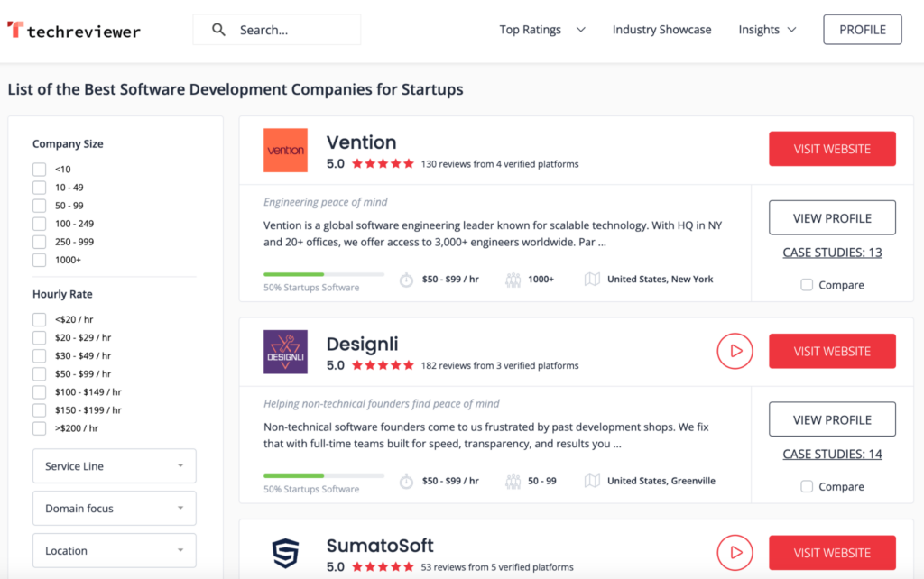Play the Designli video
This screenshot has width=924, height=579.
[x=735, y=351]
